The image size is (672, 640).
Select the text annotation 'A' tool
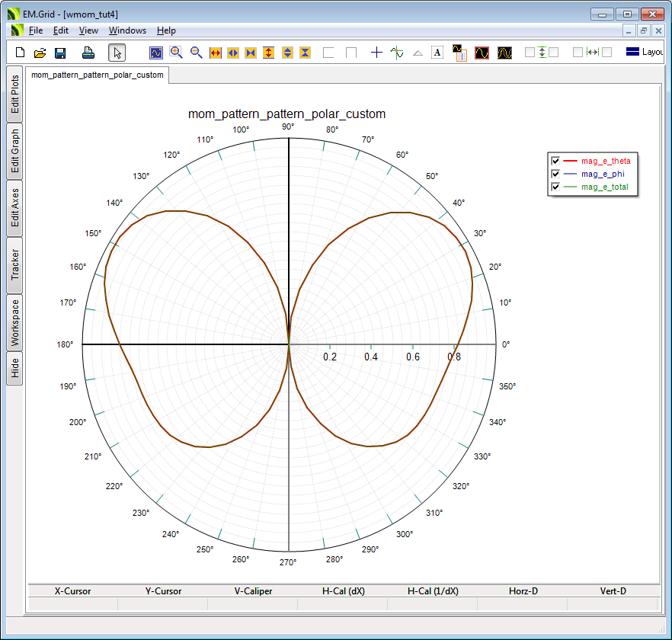pos(437,53)
